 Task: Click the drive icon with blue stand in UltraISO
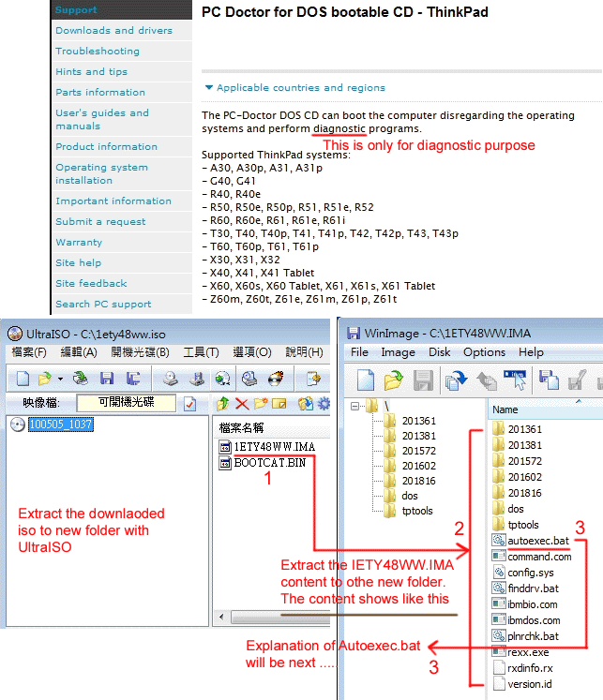tap(197, 379)
